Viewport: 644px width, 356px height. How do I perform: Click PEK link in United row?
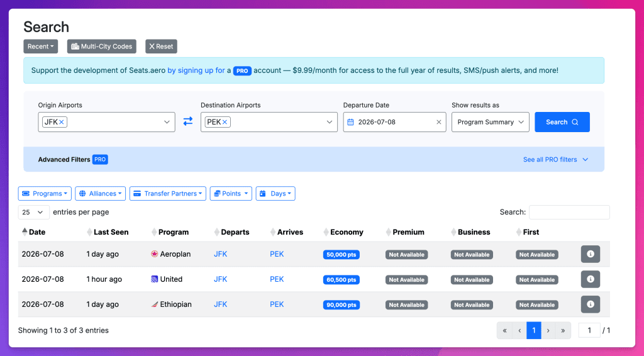(x=277, y=279)
